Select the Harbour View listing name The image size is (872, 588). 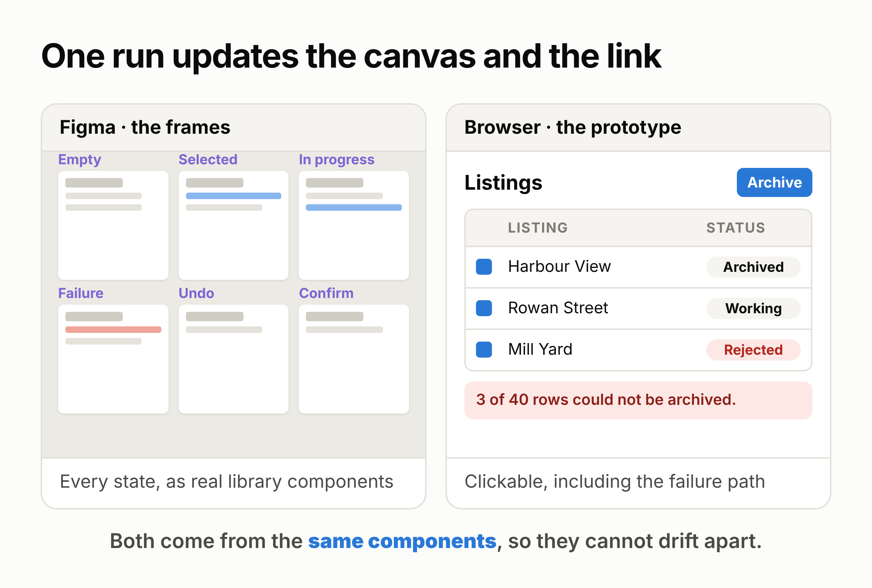click(559, 266)
